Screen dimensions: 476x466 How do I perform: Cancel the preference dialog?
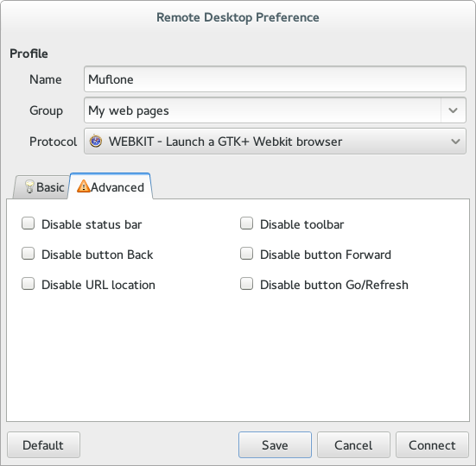pyautogui.click(x=353, y=445)
